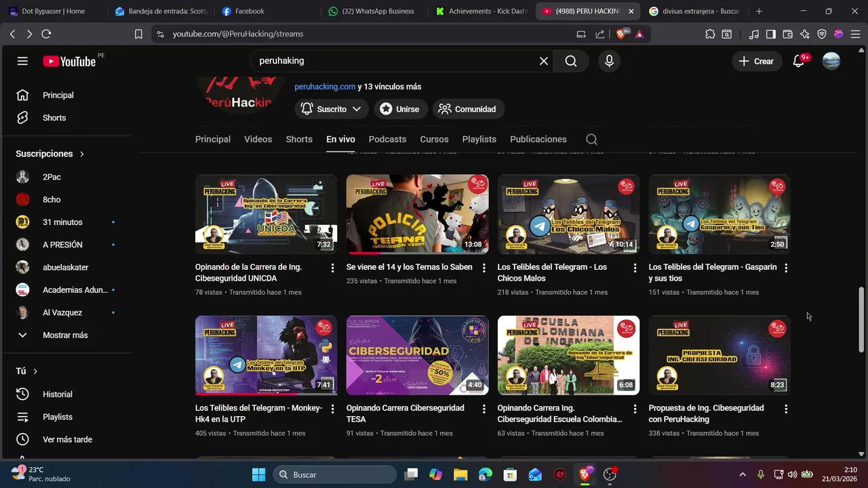Open options for Opinando UNICDA video
Image resolution: width=868 pixels, height=488 pixels.
332,268
